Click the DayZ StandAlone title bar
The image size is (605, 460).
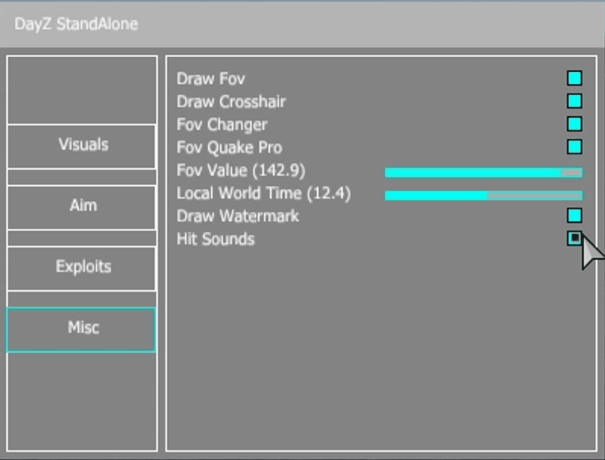pos(302,24)
